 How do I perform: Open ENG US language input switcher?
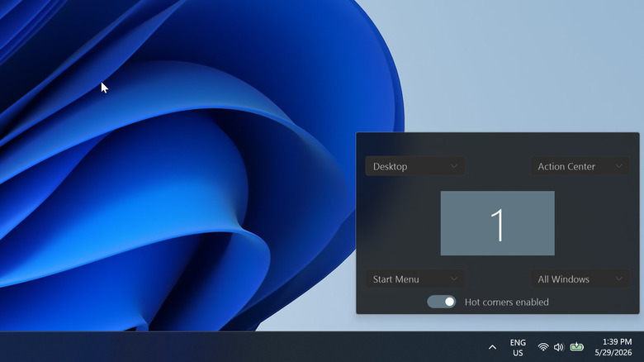pyautogui.click(x=518, y=348)
